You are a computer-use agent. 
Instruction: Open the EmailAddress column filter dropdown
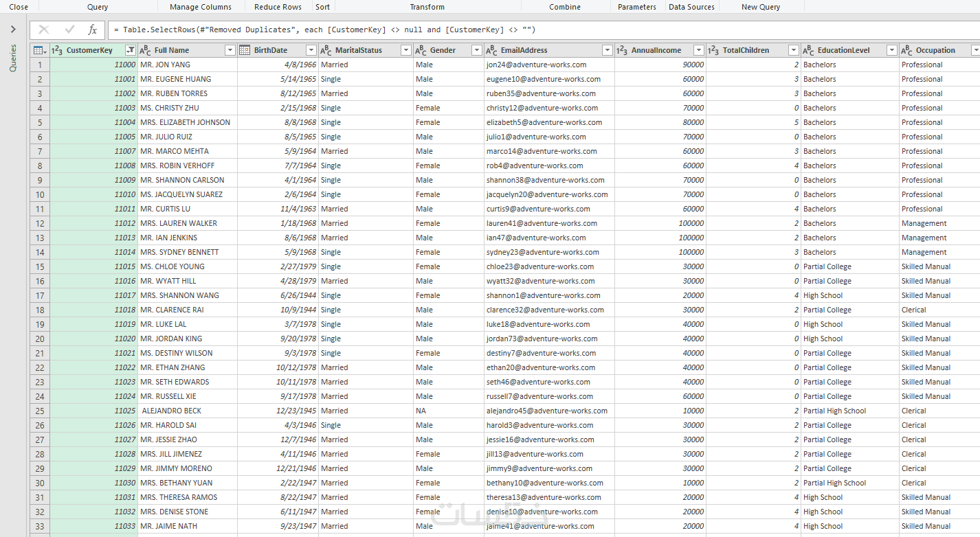[x=607, y=50]
